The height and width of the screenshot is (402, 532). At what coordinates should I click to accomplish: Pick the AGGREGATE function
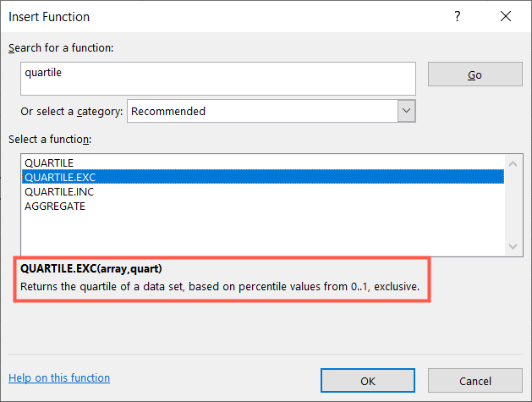55,206
